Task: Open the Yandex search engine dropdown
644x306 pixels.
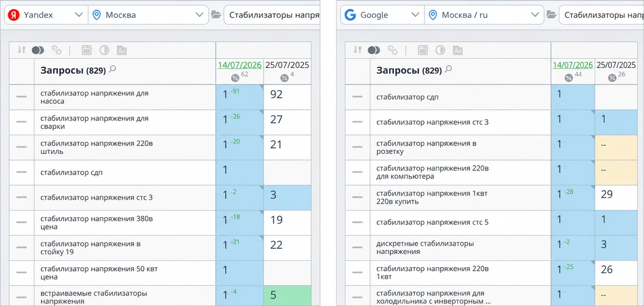Action: [46, 15]
